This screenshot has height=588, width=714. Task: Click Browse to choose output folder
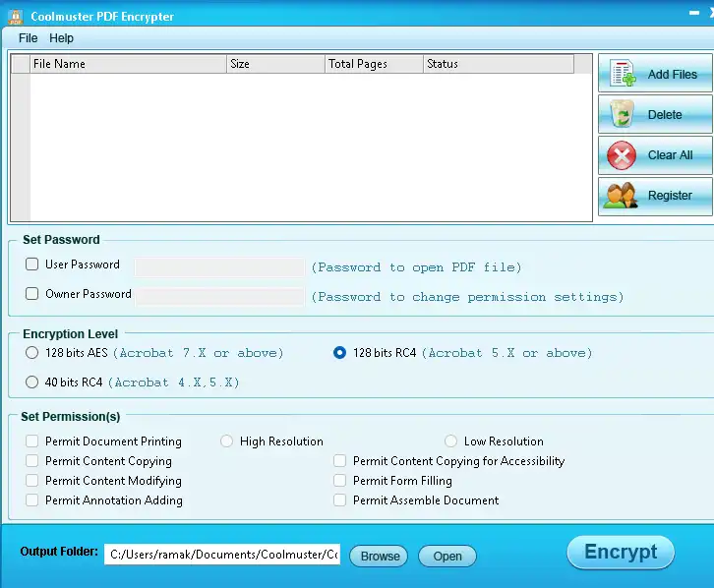point(380,557)
